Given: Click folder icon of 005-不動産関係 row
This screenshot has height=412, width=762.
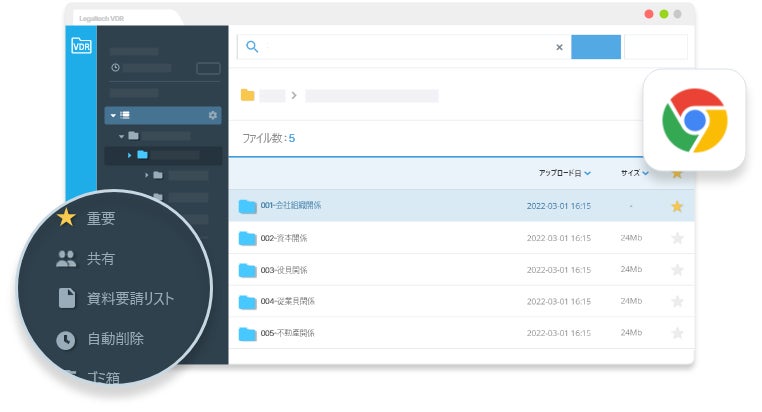Looking at the screenshot, I should pos(247,334).
